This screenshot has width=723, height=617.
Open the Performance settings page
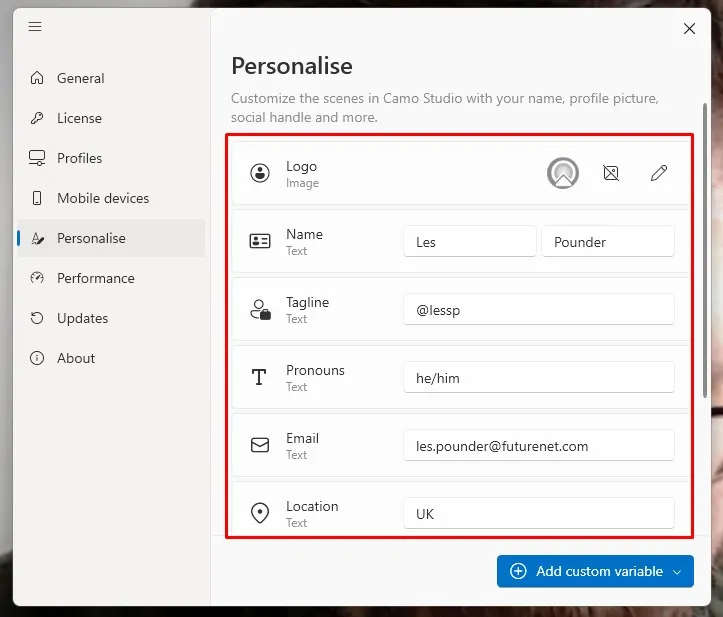point(95,278)
